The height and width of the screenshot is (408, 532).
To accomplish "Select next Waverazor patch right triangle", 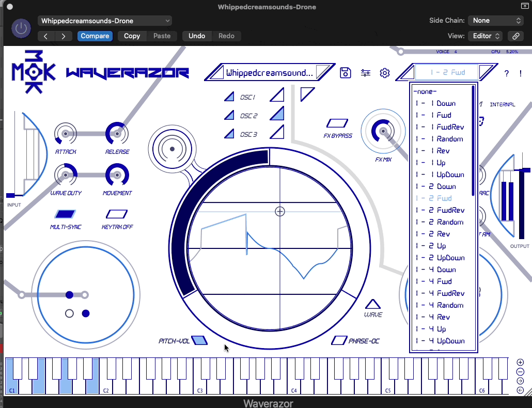I will [x=322, y=72].
